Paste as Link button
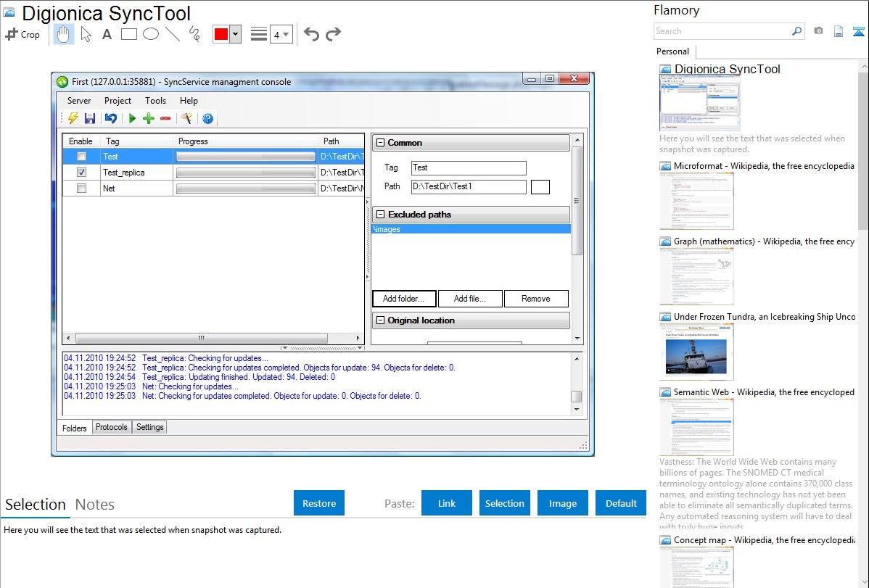 click(x=447, y=503)
